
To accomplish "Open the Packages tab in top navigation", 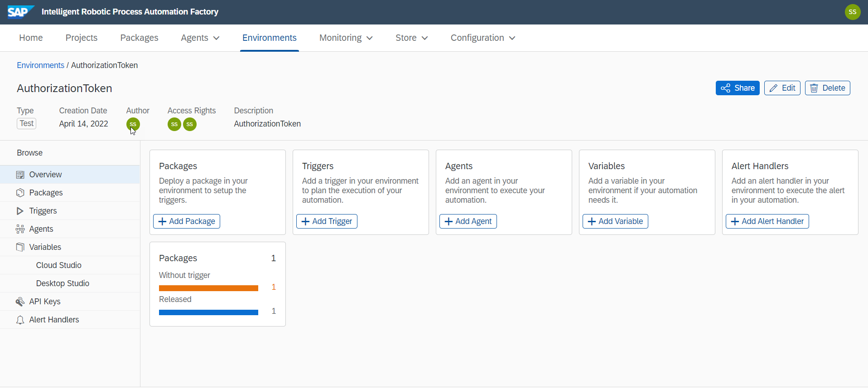I will click(139, 38).
